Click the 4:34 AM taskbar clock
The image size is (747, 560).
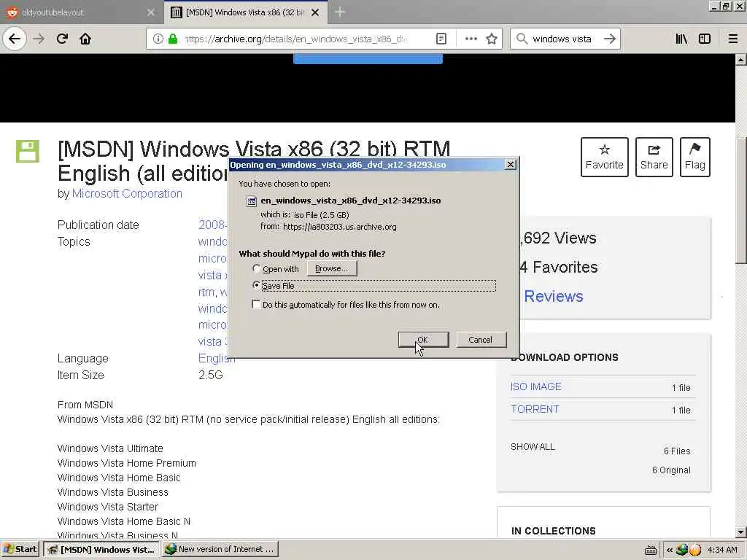click(722, 550)
